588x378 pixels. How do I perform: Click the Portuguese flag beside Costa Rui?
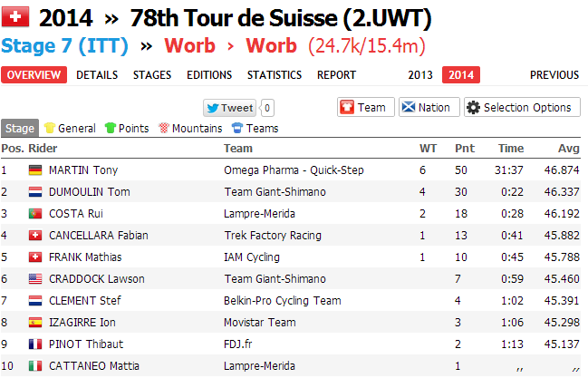click(35, 213)
